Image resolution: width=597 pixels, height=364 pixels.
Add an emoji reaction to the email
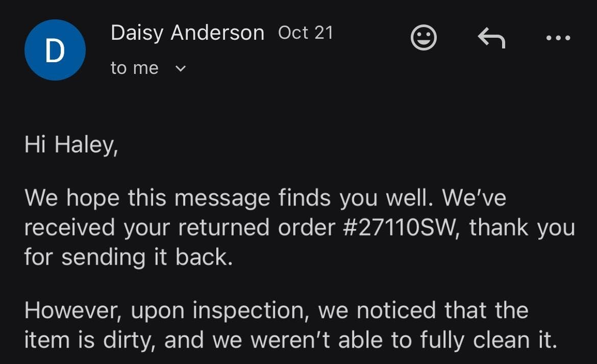[x=424, y=38]
